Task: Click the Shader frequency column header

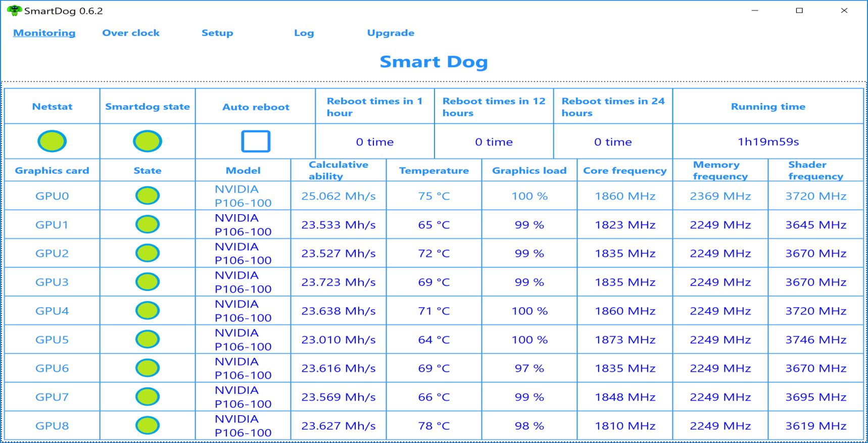Action: [816, 170]
